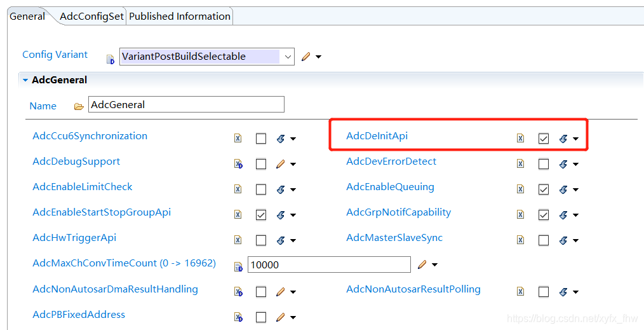Uncheck AdcEnableStartStopGroupApi checkbox

(x=261, y=215)
